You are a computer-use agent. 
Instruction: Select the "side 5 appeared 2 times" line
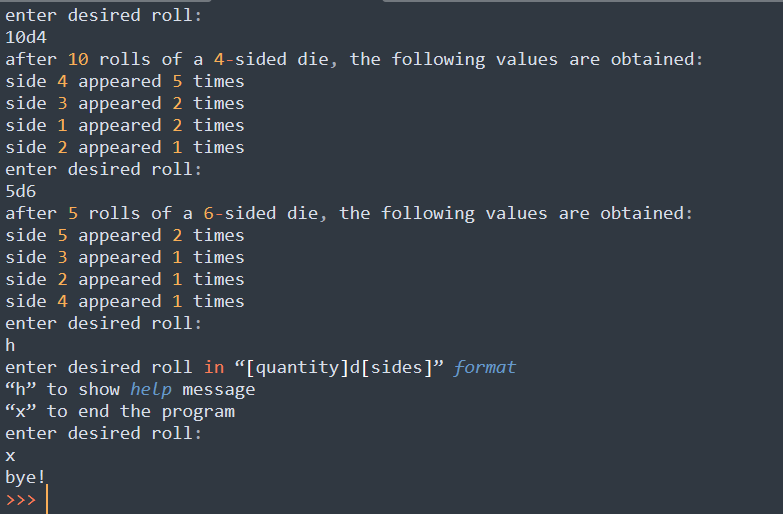click(124, 235)
